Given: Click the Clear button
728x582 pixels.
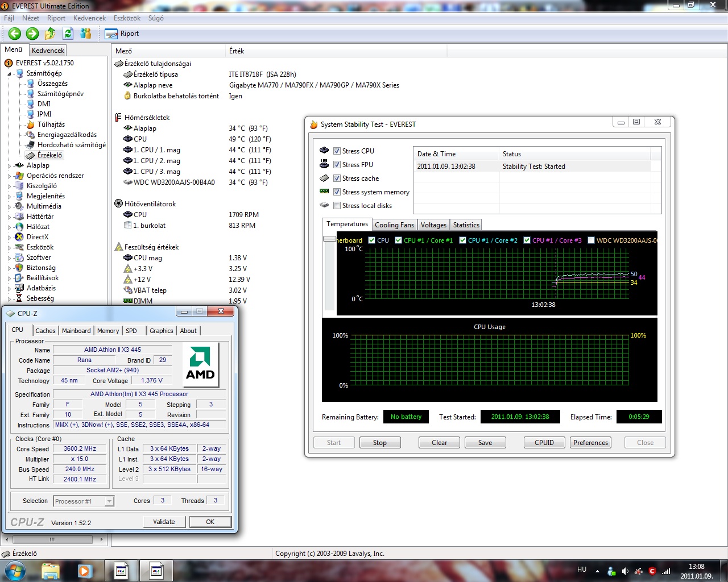Looking at the screenshot, I should point(440,443).
